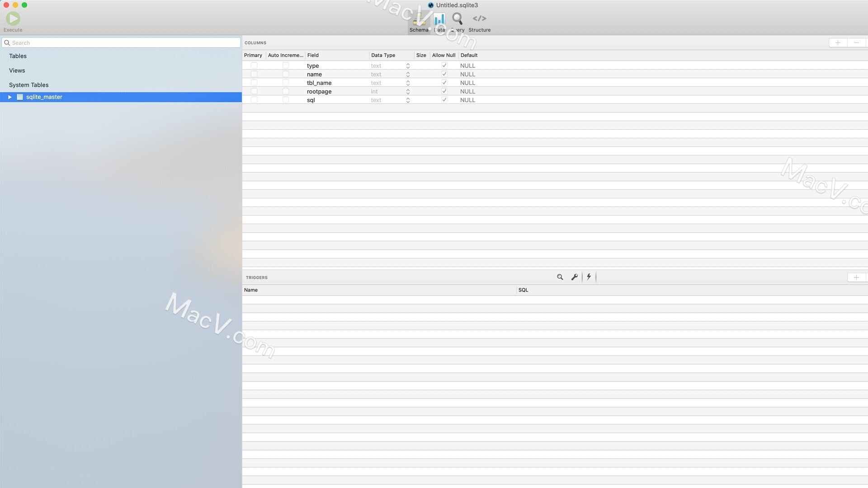Click the sqlite_master table icon in sidebar
Image resolution: width=868 pixels, height=488 pixels.
[x=19, y=97]
